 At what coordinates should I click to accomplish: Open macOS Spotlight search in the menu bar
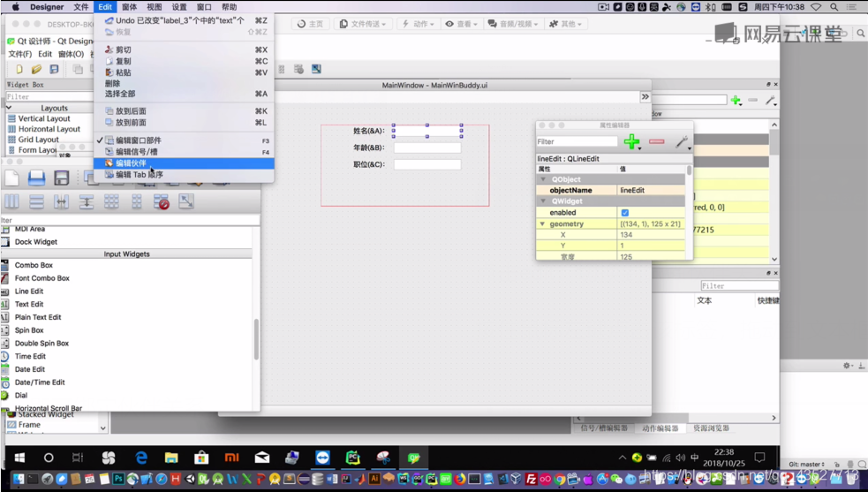point(834,7)
